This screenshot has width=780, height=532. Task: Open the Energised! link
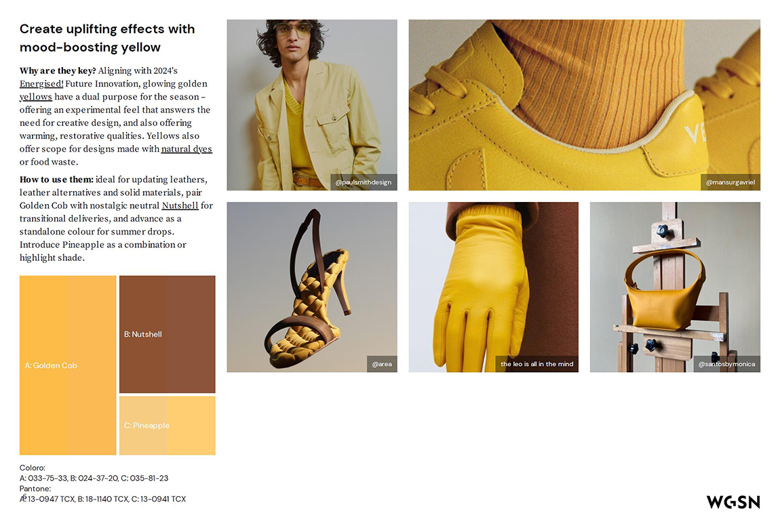[41, 84]
